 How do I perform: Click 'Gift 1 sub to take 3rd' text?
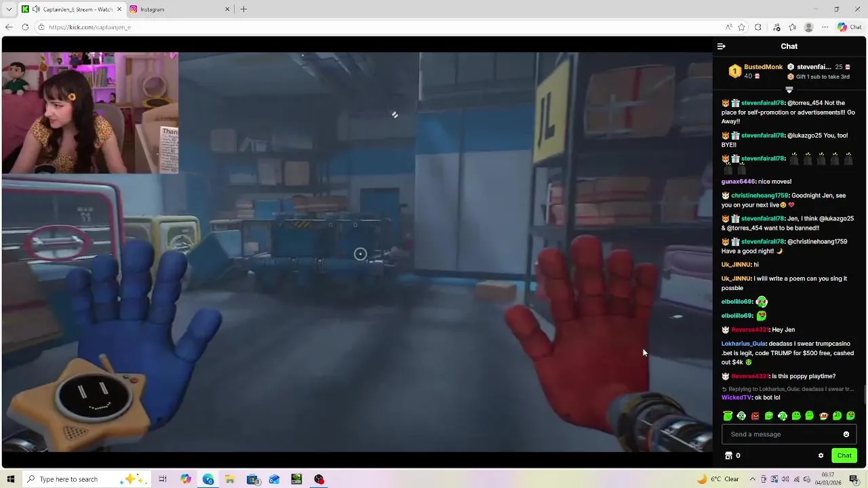click(x=823, y=77)
